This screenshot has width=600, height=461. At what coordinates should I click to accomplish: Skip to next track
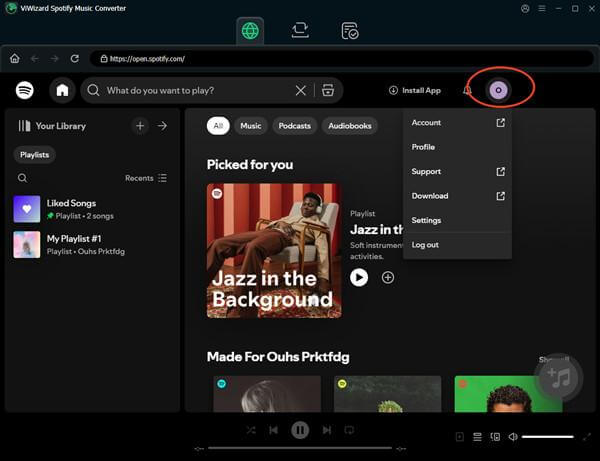click(x=326, y=430)
